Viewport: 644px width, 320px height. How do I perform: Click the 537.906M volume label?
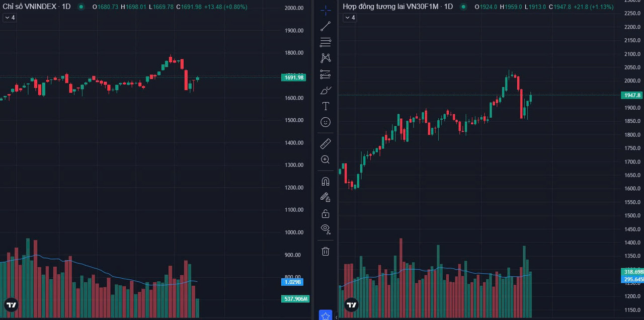coord(295,299)
